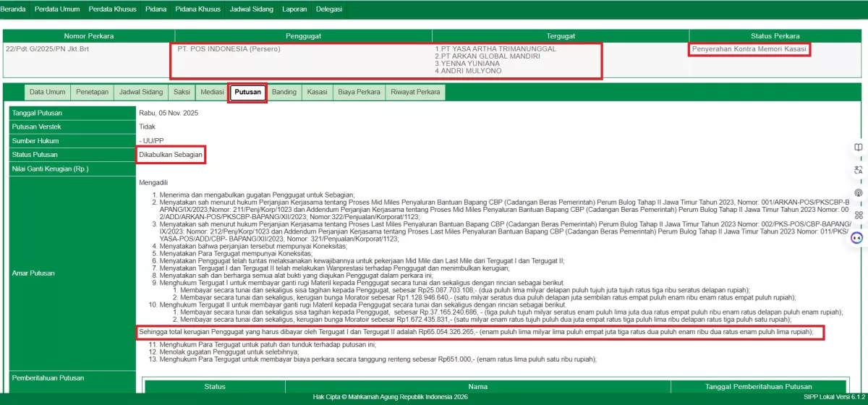Switch to the Banding tab
The width and height of the screenshot is (868, 405).
point(284,93)
